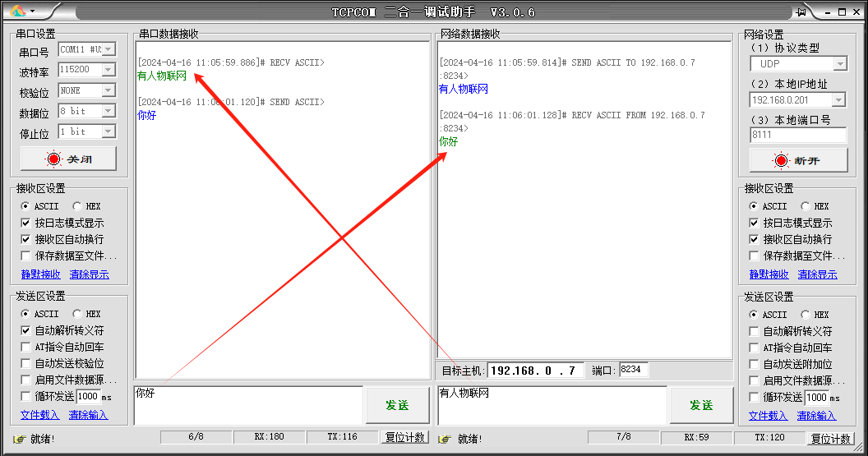Screen dimensions: 868x456
Task: Click the serial status icon beside left 就绪!
Action: pos(20,439)
